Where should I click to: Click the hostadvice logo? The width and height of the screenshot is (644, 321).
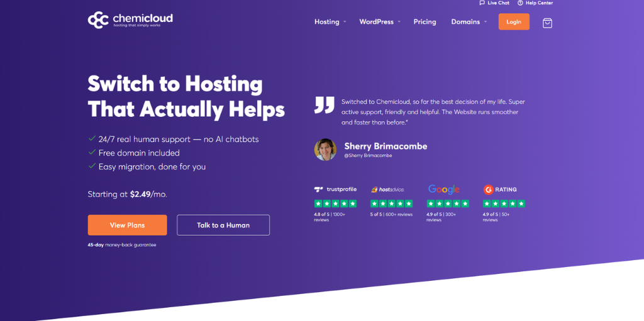tap(387, 189)
